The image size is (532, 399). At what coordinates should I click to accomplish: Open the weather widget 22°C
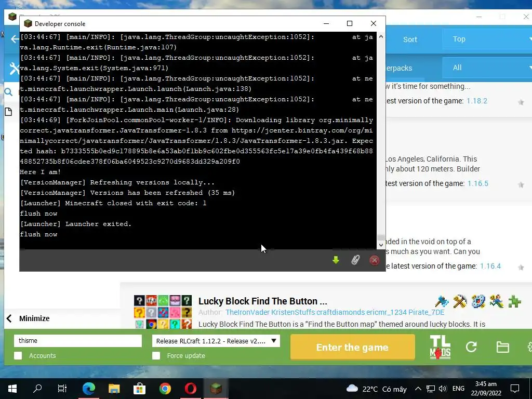(x=376, y=389)
